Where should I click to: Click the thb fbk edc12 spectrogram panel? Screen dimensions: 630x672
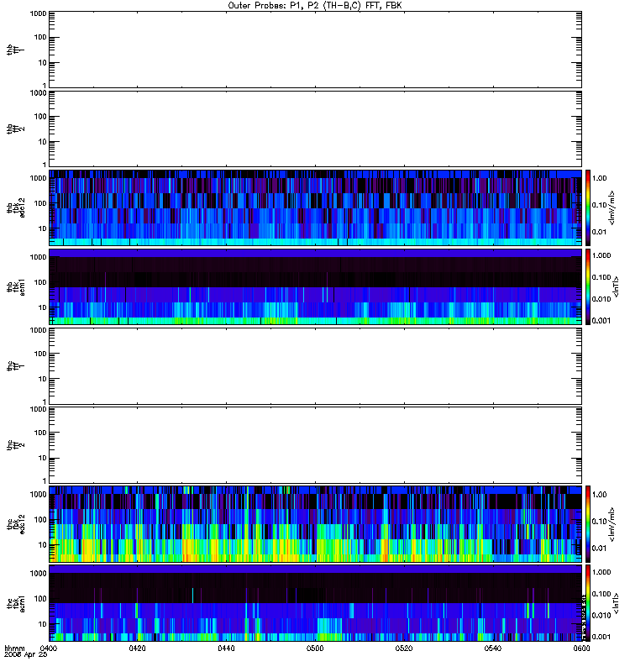coord(315,207)
